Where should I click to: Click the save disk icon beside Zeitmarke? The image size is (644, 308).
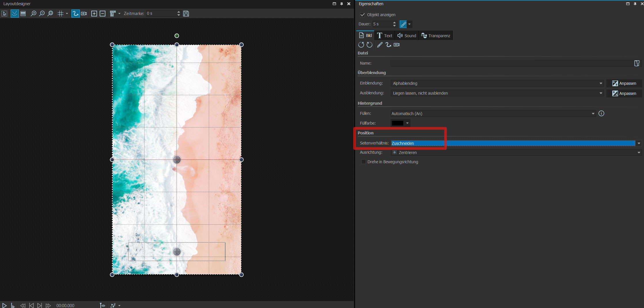[x=186, y=14]
